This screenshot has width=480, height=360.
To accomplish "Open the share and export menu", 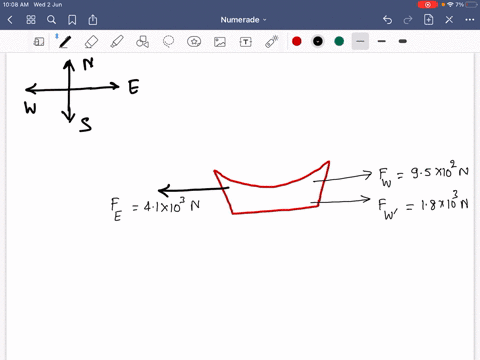I will pos(93,20).
